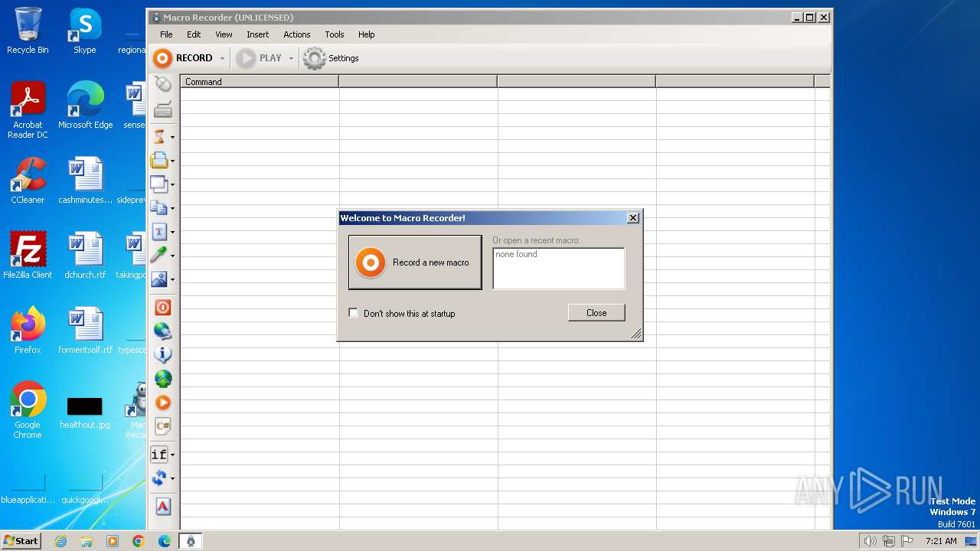The image size is (980, 551).
Task: Click the hourglass wait command icon
Action: tap(159, 137)
